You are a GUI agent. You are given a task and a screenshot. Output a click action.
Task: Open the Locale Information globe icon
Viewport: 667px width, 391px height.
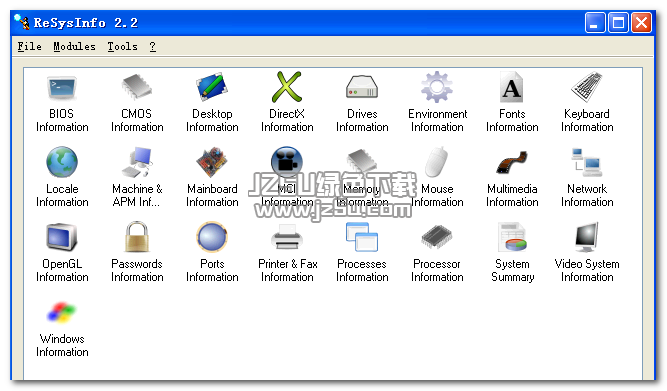[62, 162]
